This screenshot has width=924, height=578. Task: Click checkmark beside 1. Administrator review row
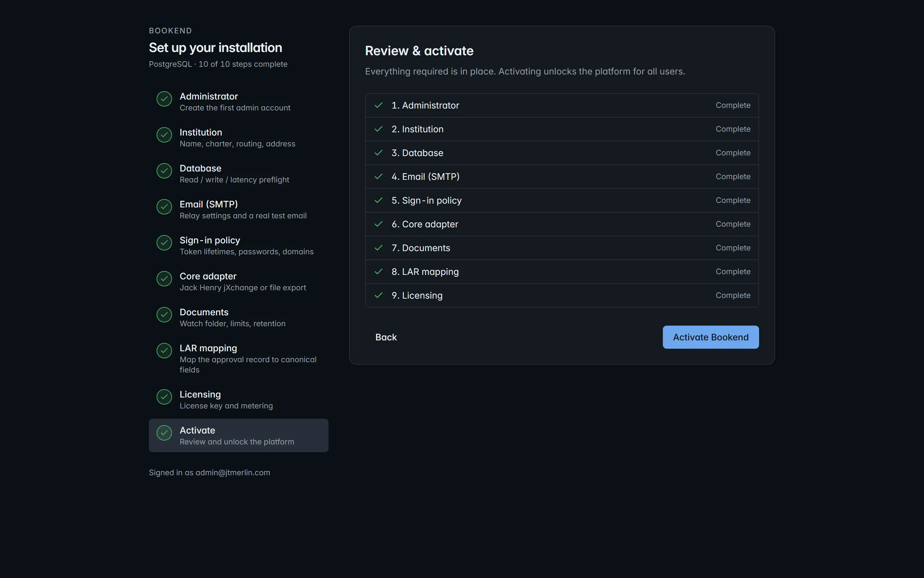pos(378,105)
